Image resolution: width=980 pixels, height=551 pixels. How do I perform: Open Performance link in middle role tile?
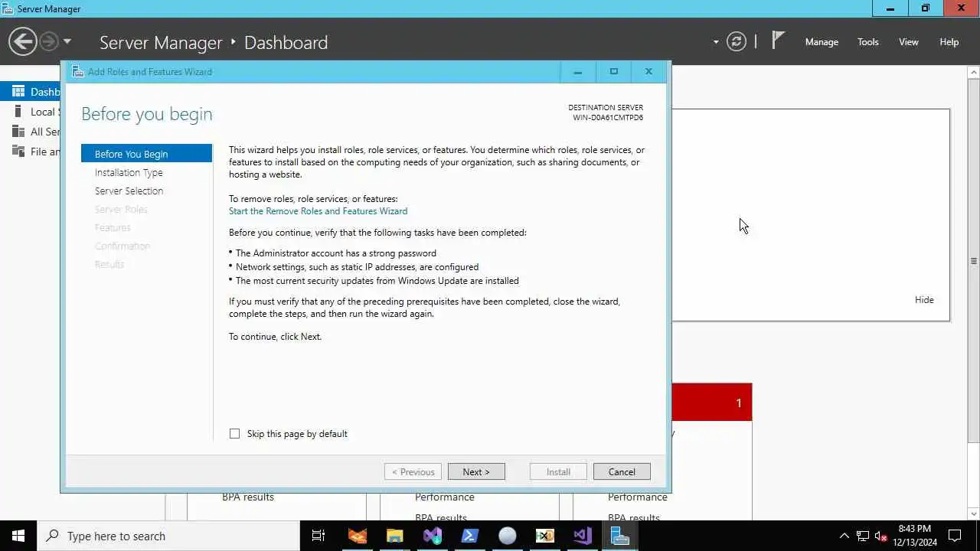[x=445, y=497]
